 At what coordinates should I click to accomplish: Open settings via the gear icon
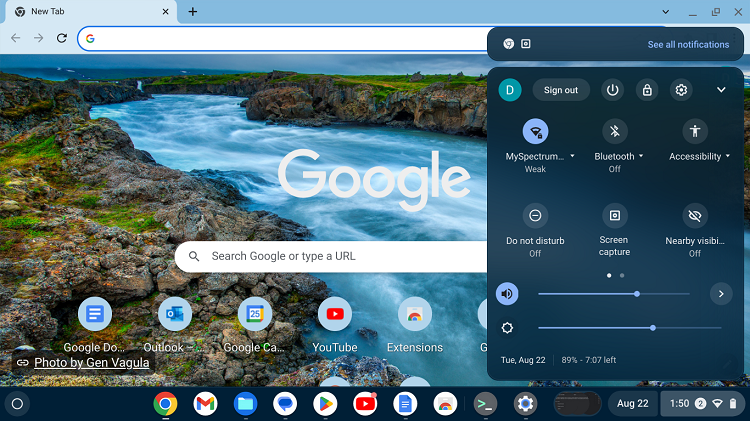(681, 90)
